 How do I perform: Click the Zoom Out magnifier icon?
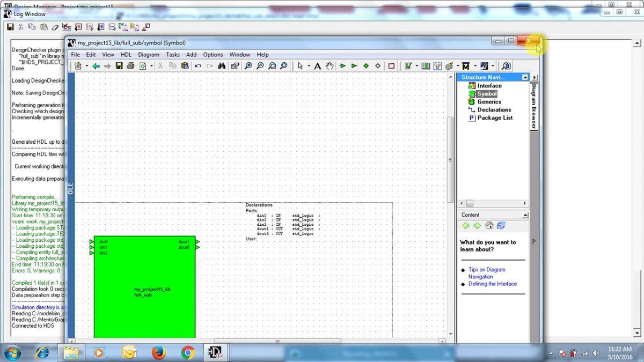pyautogui.click(x=260, y=66)
